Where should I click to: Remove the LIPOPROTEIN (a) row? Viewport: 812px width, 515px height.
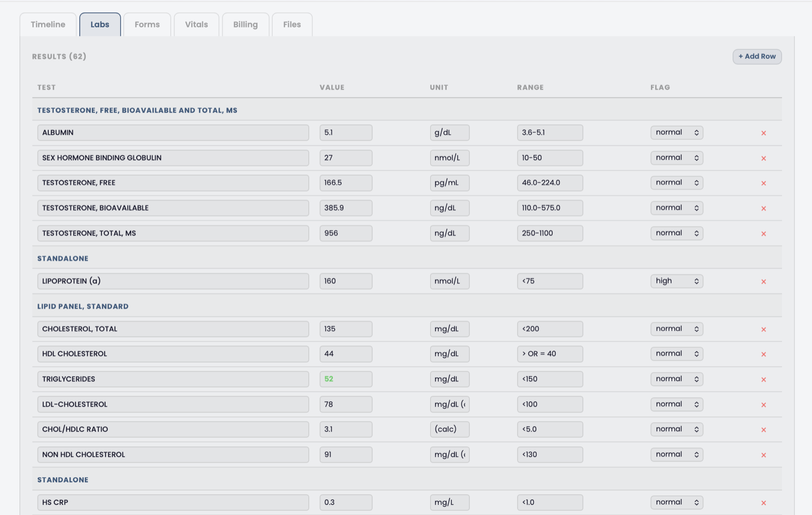(763, 282)
